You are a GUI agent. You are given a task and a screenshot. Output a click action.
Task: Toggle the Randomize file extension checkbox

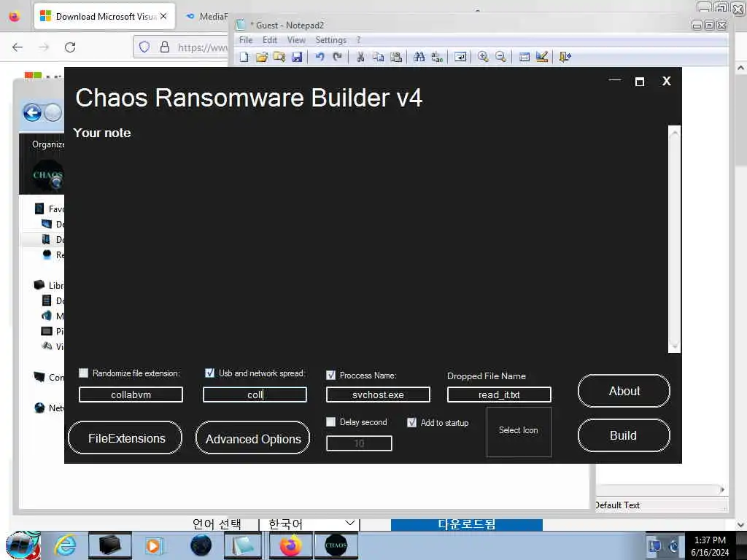click(83, 373)
